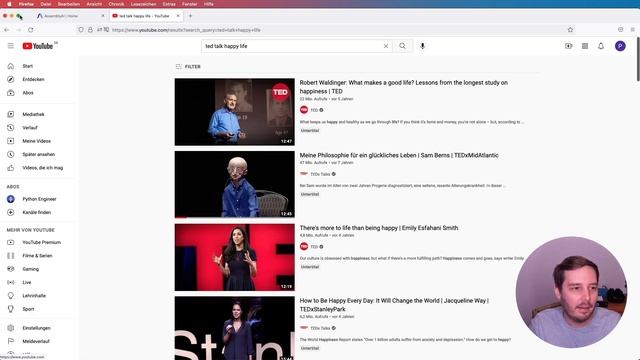The image size is (640, 360).
Task: Open the create video camera icon
Action: (569, 46)
